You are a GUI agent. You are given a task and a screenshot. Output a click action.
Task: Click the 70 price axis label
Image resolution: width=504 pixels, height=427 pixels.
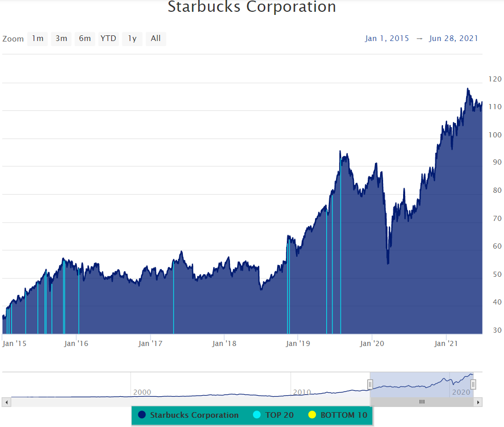click(497, 218)
